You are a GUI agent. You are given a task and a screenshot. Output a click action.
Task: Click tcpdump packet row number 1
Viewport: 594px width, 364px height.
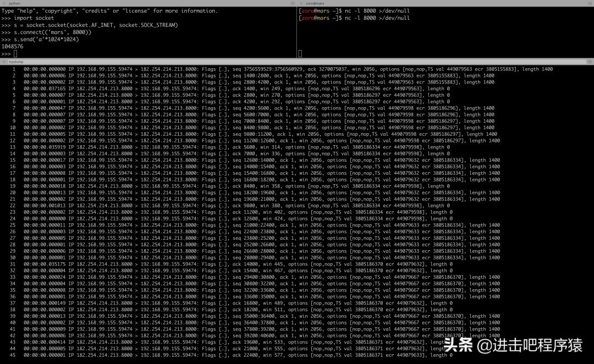(275, 69)
